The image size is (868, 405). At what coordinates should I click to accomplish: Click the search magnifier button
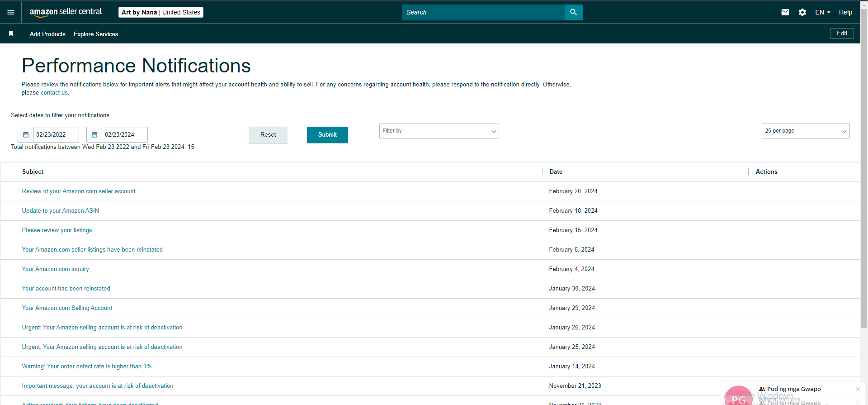click(x=573, y=12)
